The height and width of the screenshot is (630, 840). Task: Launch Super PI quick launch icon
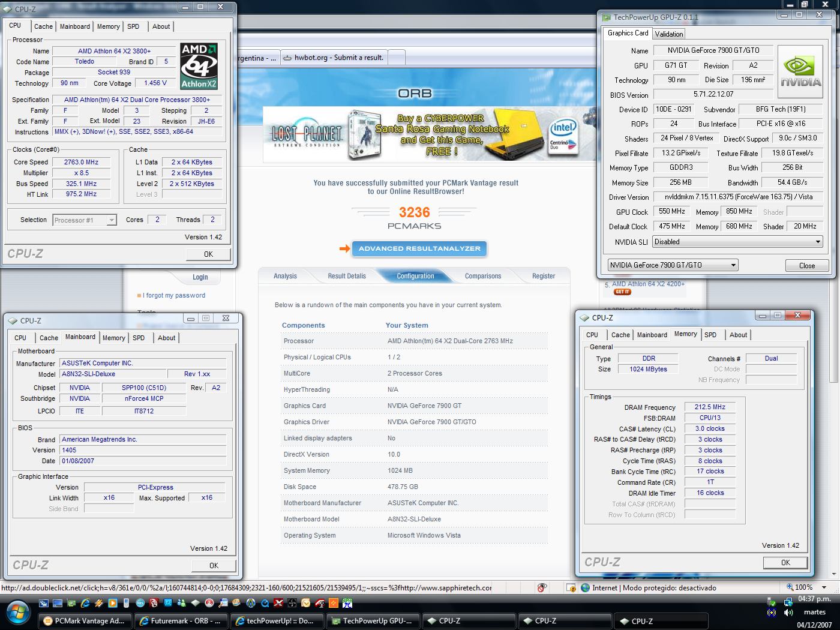click(347, 603)
